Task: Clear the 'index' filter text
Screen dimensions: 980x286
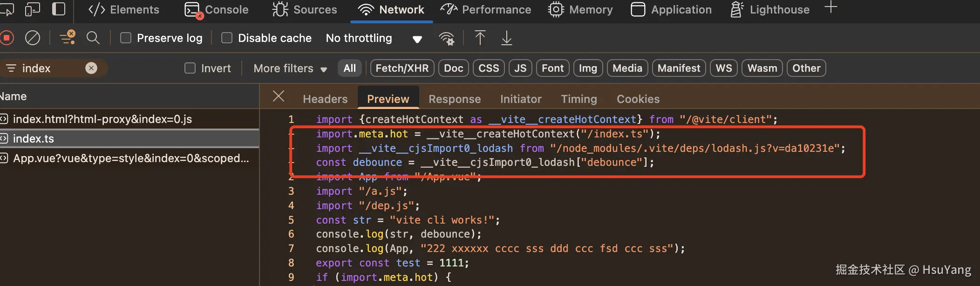Action: pos(91,68)
